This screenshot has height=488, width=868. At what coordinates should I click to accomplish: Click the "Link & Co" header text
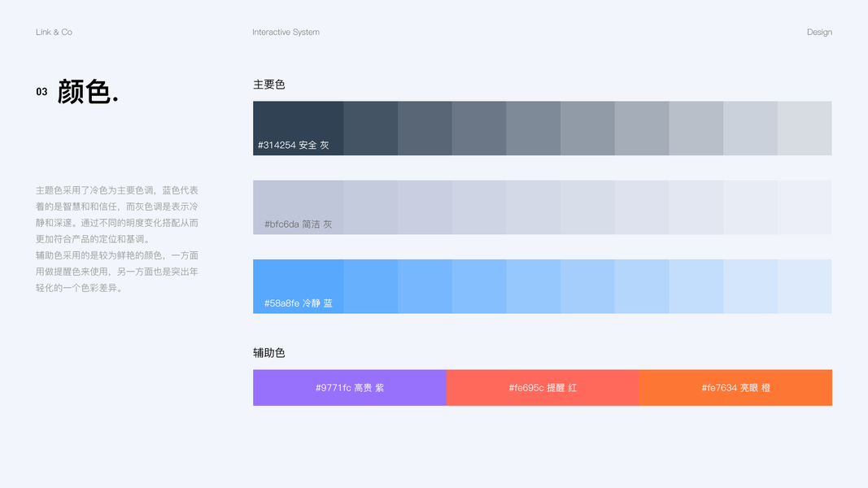[54, 33]
